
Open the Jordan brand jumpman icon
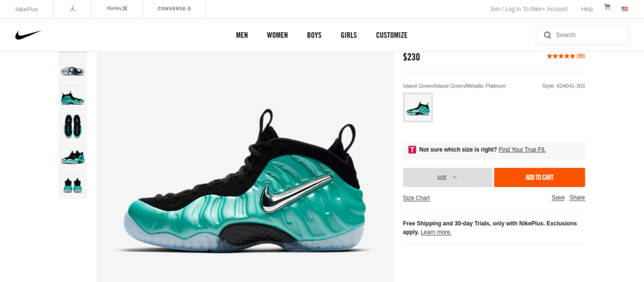point(73,9)
